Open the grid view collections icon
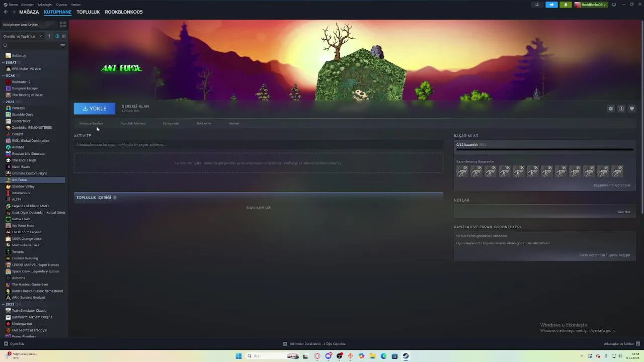The height and width of the screenshot is (362, 644). click(63, 25)
